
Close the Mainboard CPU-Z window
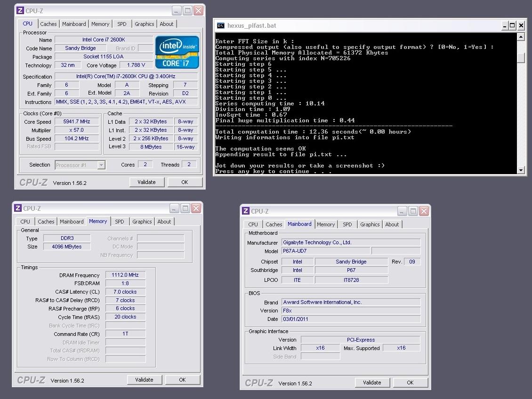424,211
